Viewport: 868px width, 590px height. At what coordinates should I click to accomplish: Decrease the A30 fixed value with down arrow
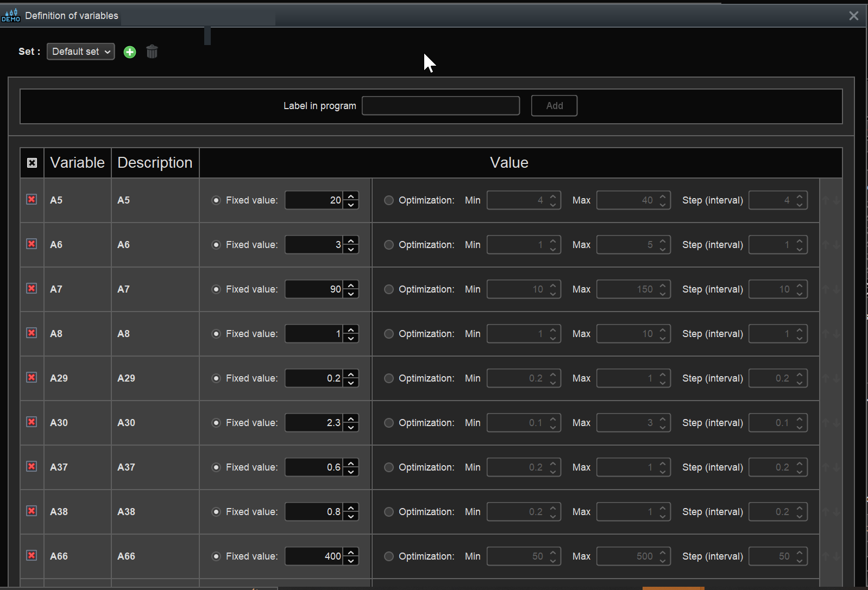351,427
